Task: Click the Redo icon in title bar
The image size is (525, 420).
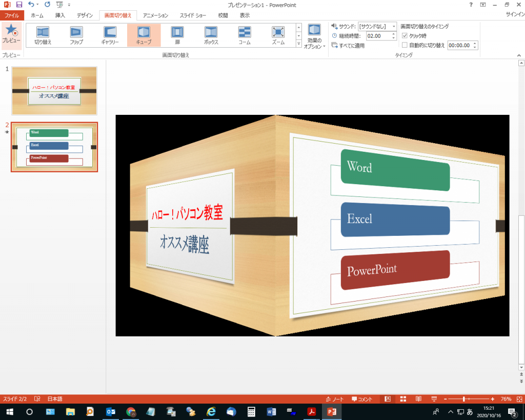Action: 48,5
